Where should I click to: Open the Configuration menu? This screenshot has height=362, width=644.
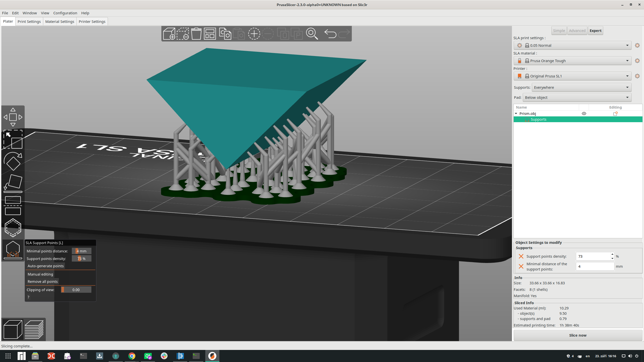point(65,13)
